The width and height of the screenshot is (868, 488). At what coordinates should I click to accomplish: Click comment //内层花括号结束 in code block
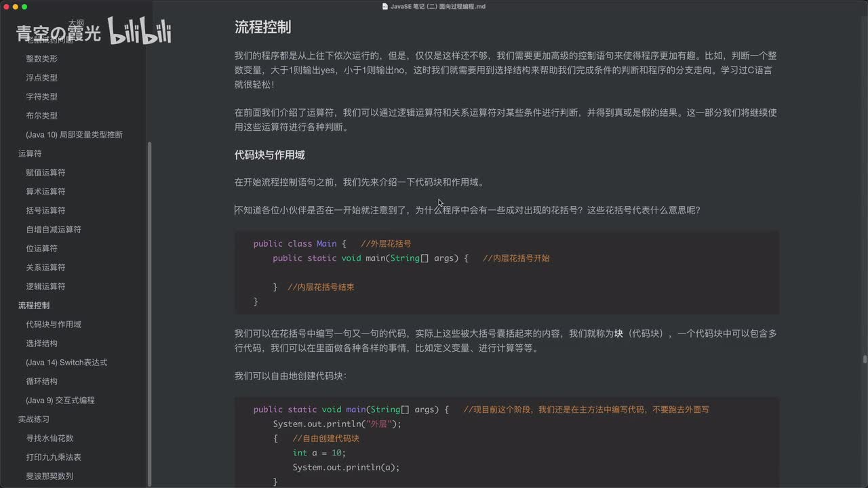(321, 287)
